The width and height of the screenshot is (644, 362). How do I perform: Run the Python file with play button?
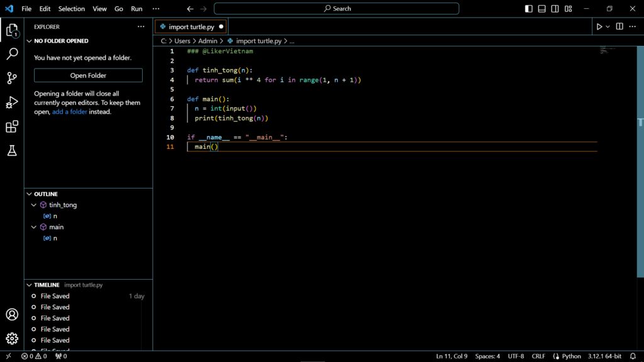click(x=599, y=27)
